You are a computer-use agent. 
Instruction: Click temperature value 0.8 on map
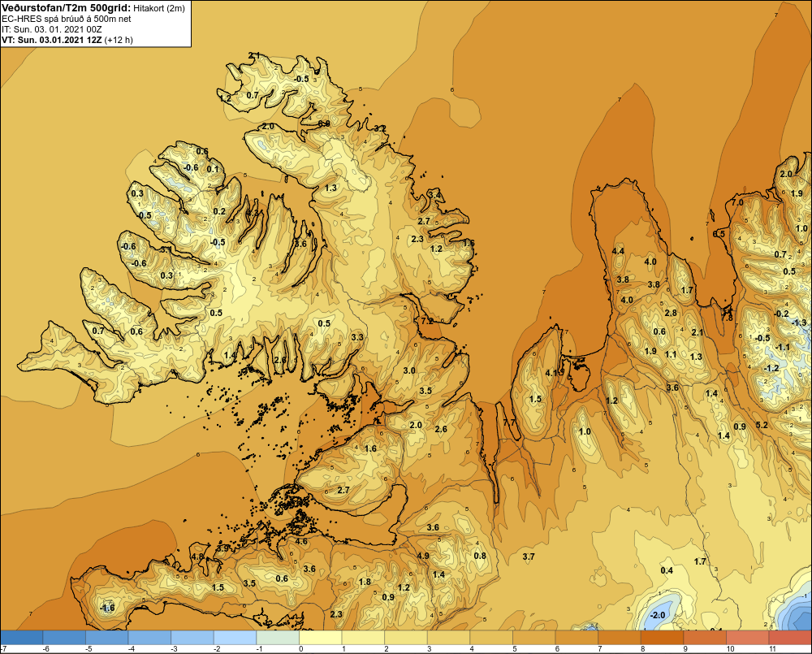(480, 556)
